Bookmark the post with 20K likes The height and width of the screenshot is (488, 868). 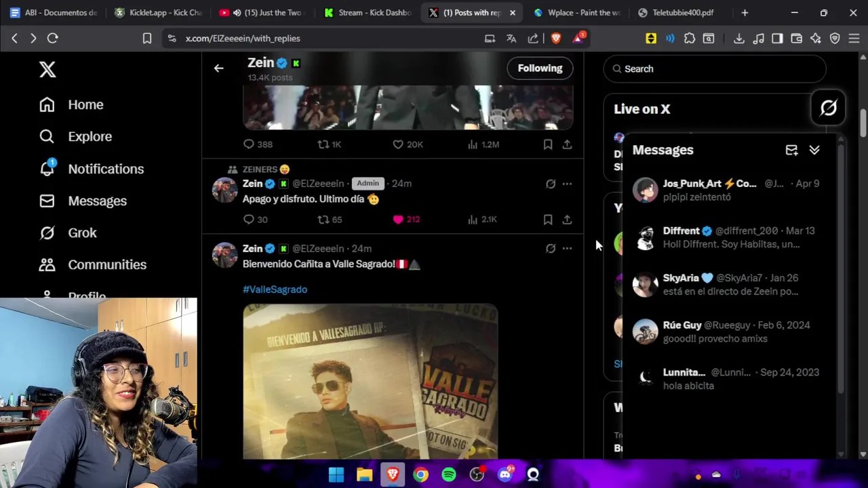[547, 144]
